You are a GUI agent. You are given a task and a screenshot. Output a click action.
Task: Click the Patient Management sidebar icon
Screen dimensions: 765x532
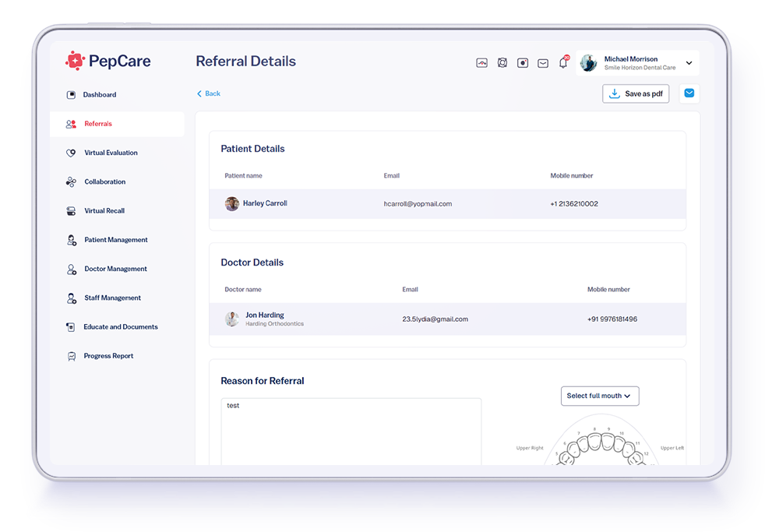click(72, 240)
